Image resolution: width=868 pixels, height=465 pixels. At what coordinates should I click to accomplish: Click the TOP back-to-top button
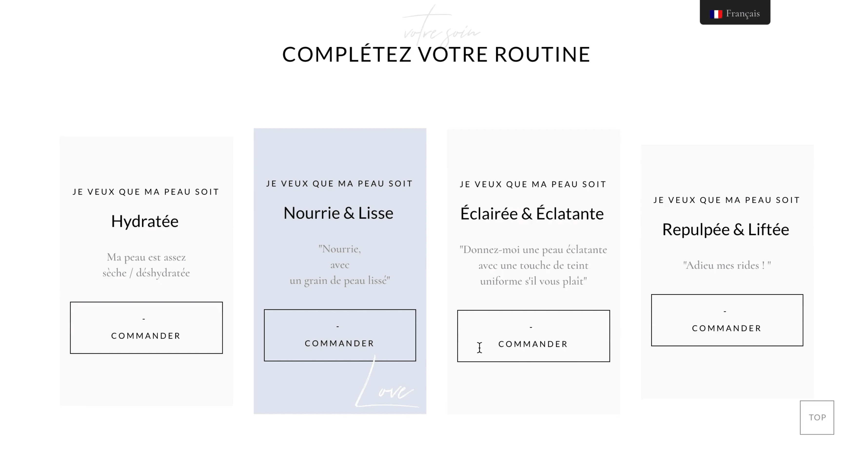pyautogui.click(x=817, y=417)
